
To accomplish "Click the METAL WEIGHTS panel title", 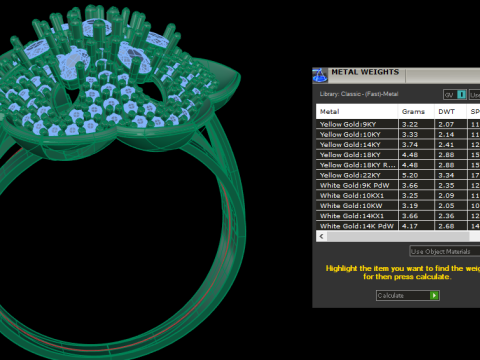I will point(365,72).
